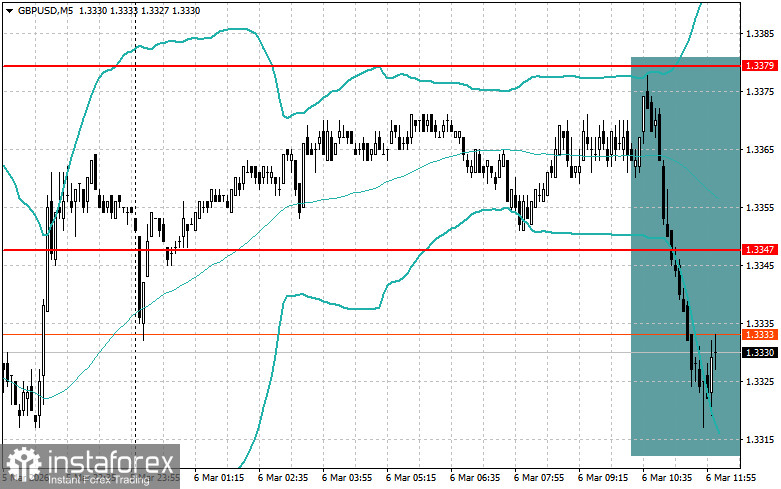Click the 1.3375 price axis value
The height and width of the screenshot is (489, 781).
click(760, 92)
